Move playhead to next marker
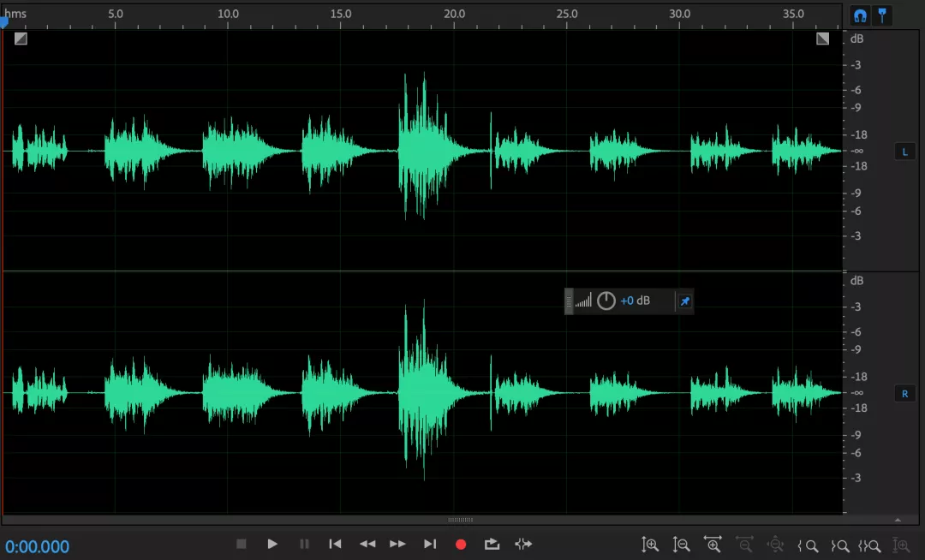 click(x=430, y=544)
